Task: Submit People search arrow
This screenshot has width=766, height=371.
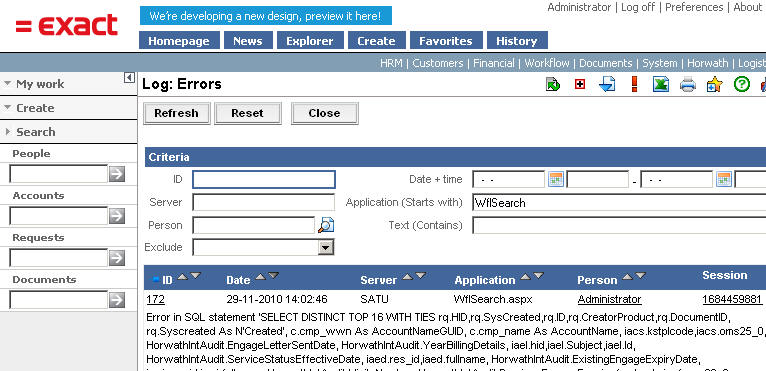Action: point(117,174)
